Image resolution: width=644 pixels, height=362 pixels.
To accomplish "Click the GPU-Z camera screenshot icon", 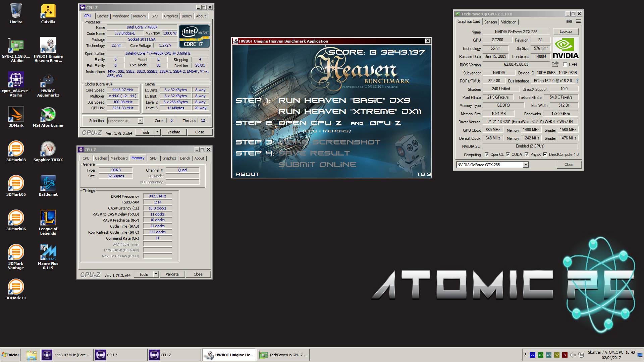I will click(569, 21).
